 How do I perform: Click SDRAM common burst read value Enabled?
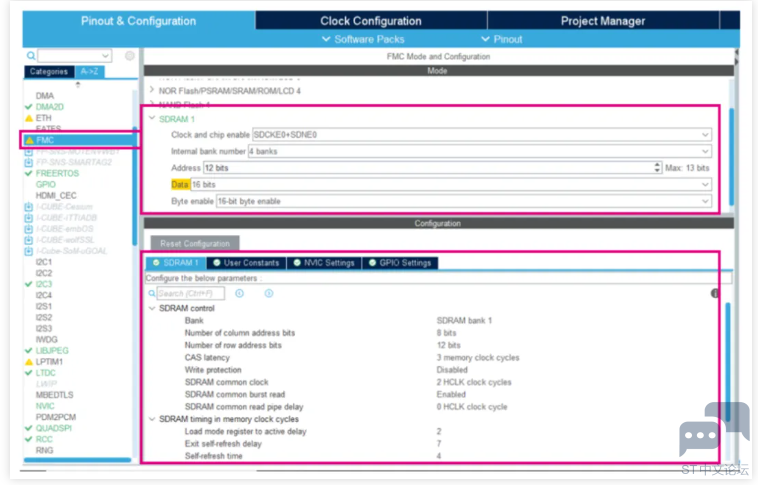[451, 394]
